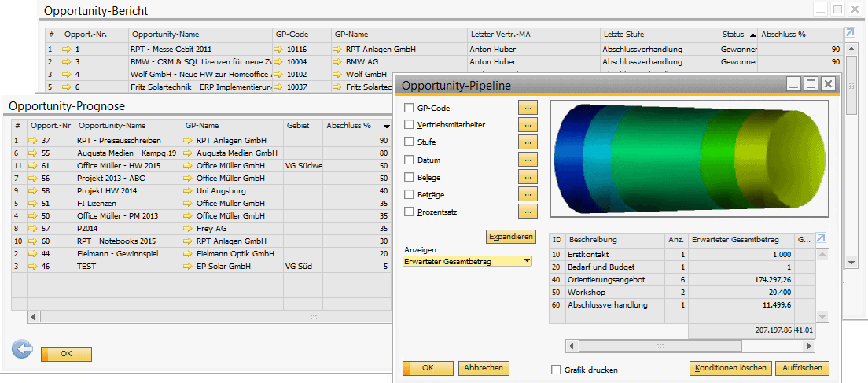Click the Beschreibung column header in Pipeline
The height and width of the screenshot is (383, 868).
click(615, 240)
